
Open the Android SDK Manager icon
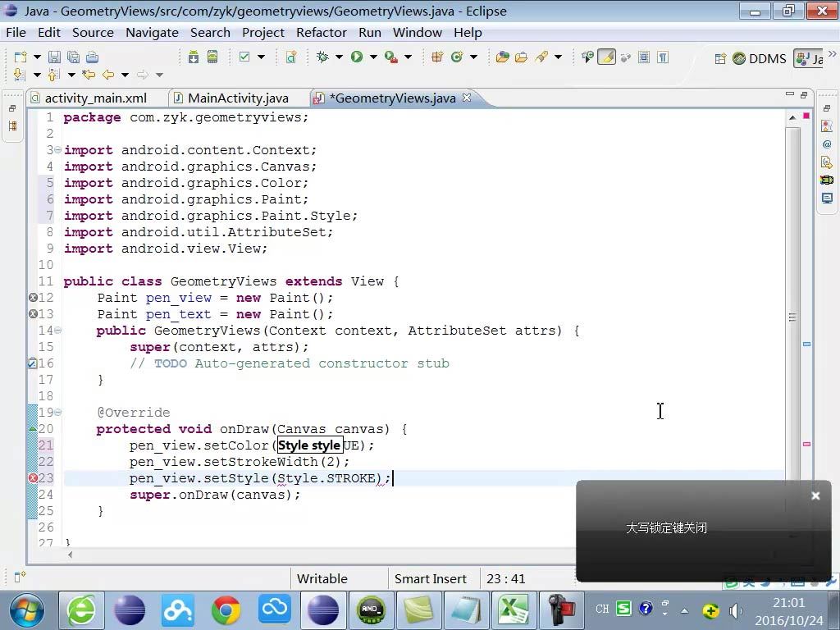pos(194,57)
